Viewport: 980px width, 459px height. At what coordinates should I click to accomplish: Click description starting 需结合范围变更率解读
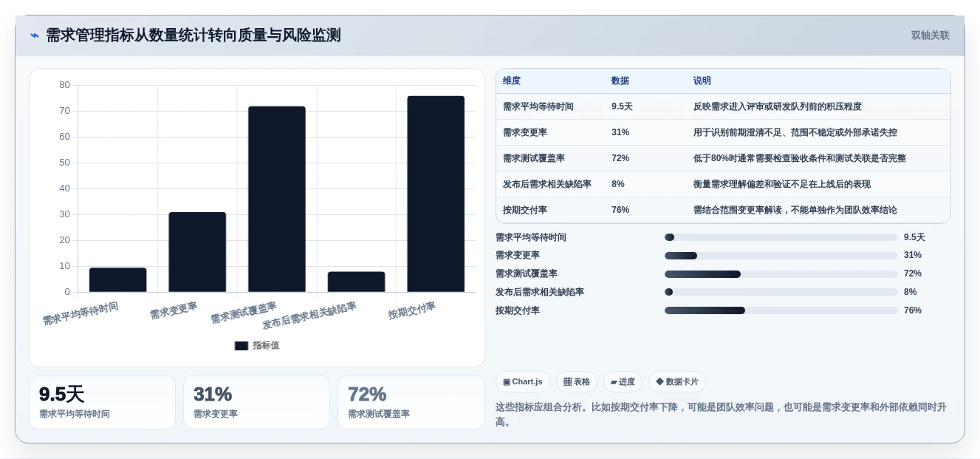tap(795, 210)
